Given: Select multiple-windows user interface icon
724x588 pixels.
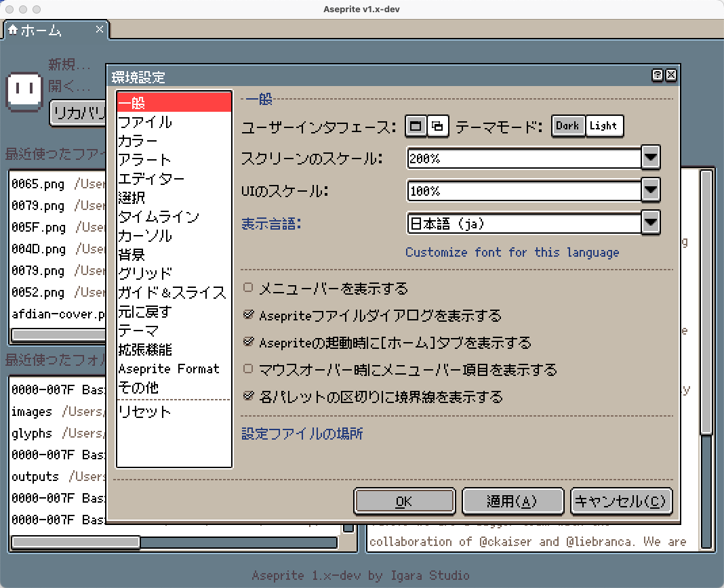Looking at the screenshot, I should [x=438, y=126].
